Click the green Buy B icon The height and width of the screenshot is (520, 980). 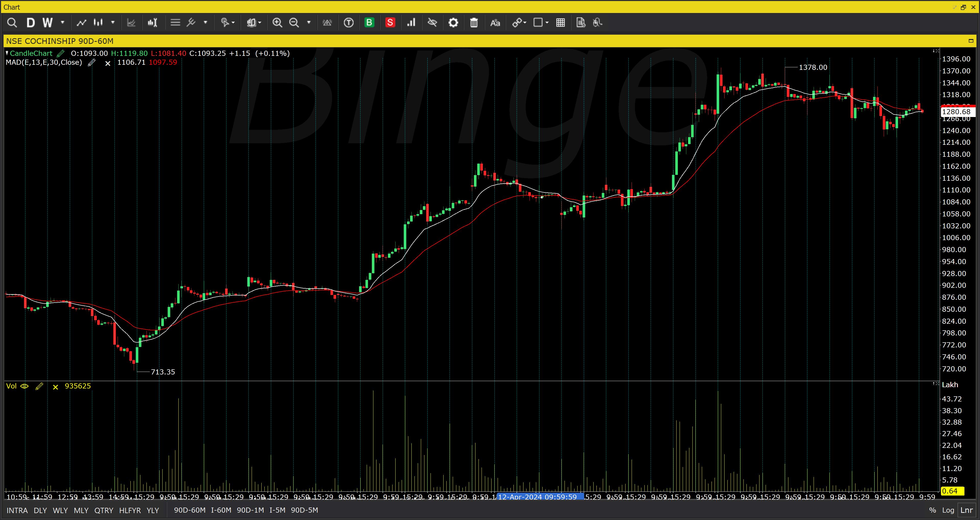click(x=369, y=23)
